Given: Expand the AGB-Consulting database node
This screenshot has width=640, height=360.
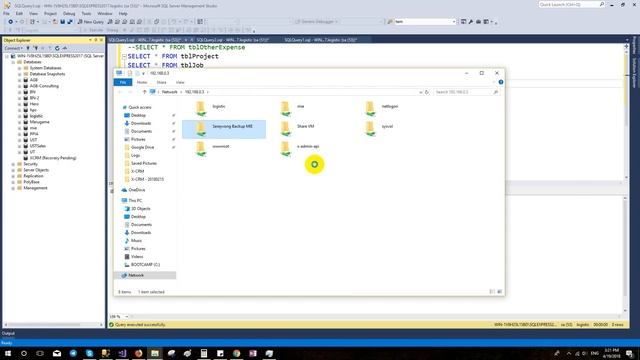Looking at the screenshot, I should [19, 86].
